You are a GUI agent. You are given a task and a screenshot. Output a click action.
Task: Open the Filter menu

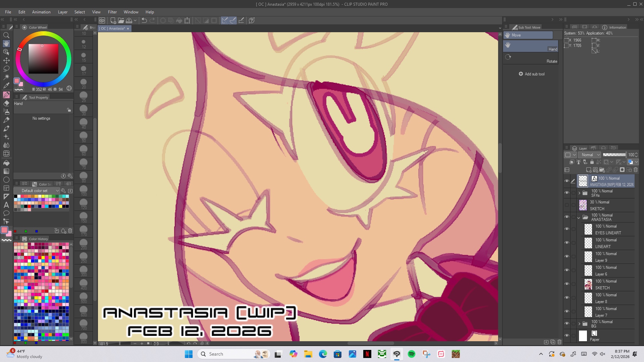(112, 12)
